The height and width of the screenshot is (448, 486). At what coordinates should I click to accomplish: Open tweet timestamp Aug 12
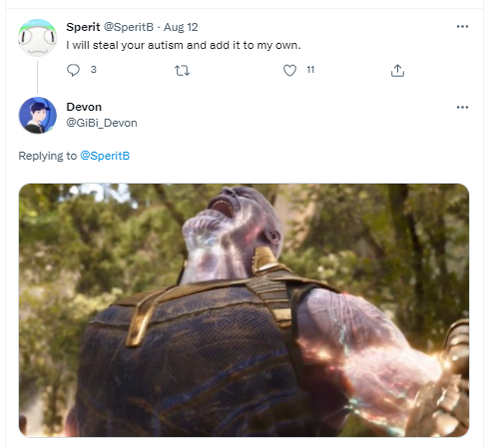(x=181, y=27)
